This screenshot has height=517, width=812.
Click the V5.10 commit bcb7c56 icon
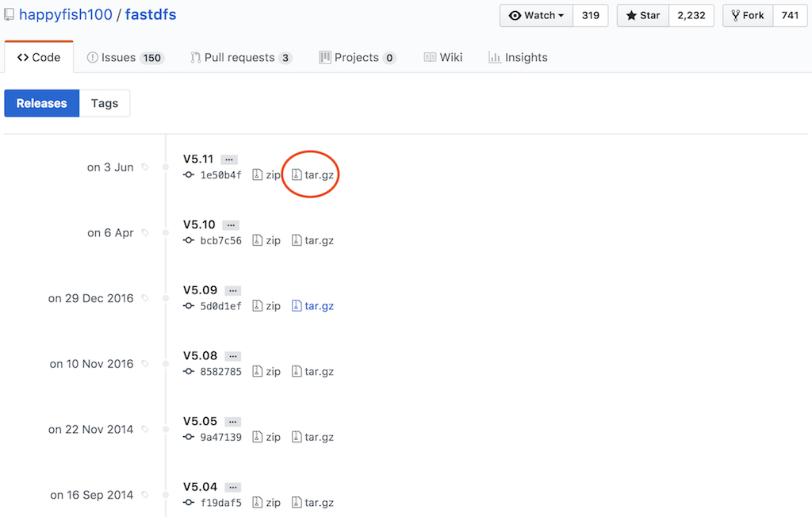pos(189,240)
